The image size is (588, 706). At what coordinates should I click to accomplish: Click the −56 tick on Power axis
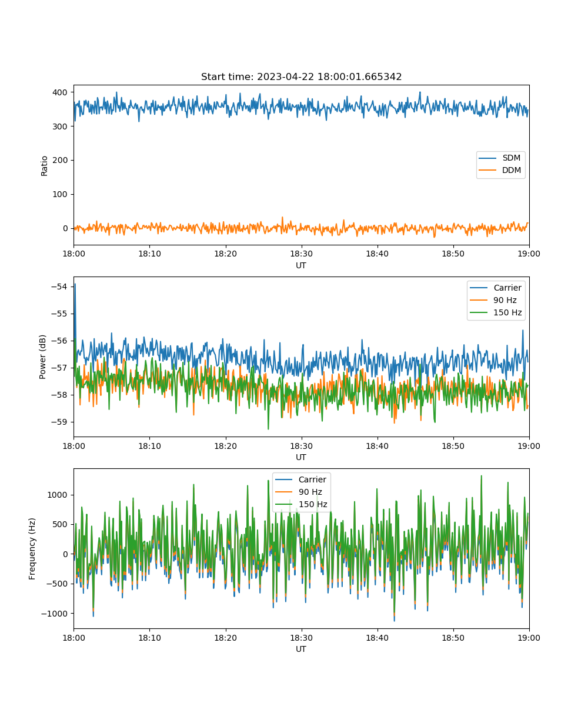click(60, 341)
